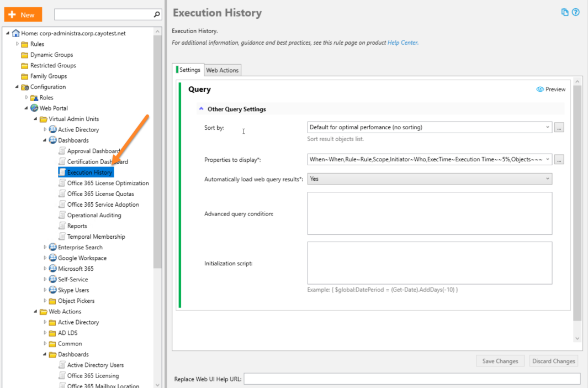Select Active Directory Users dashboard item

(x=96, y=365)
